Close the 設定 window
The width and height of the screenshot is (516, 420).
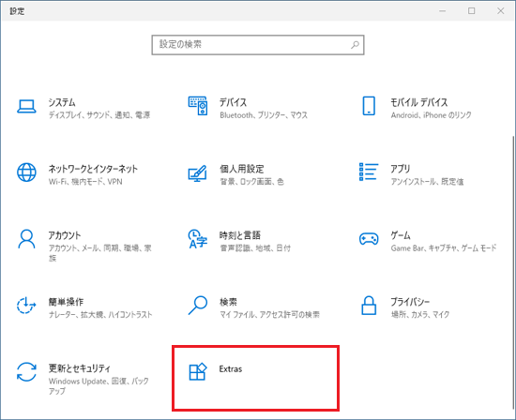[x=501, y=11]
